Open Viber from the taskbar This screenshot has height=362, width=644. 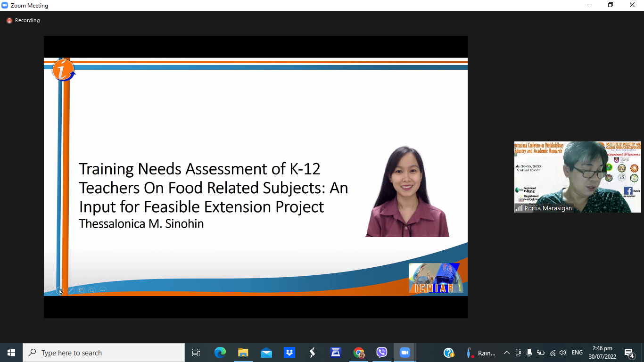click(x=381, y=353)
